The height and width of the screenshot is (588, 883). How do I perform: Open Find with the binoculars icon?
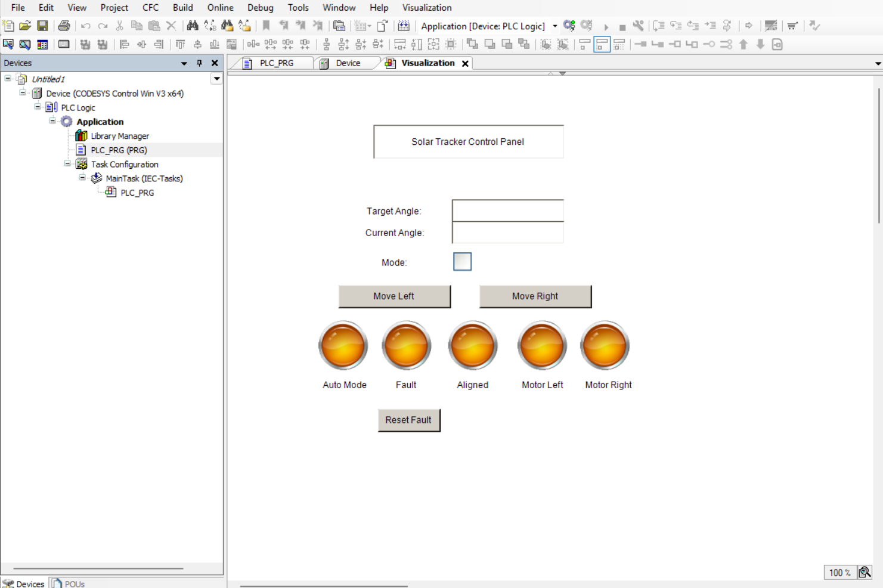193,26
